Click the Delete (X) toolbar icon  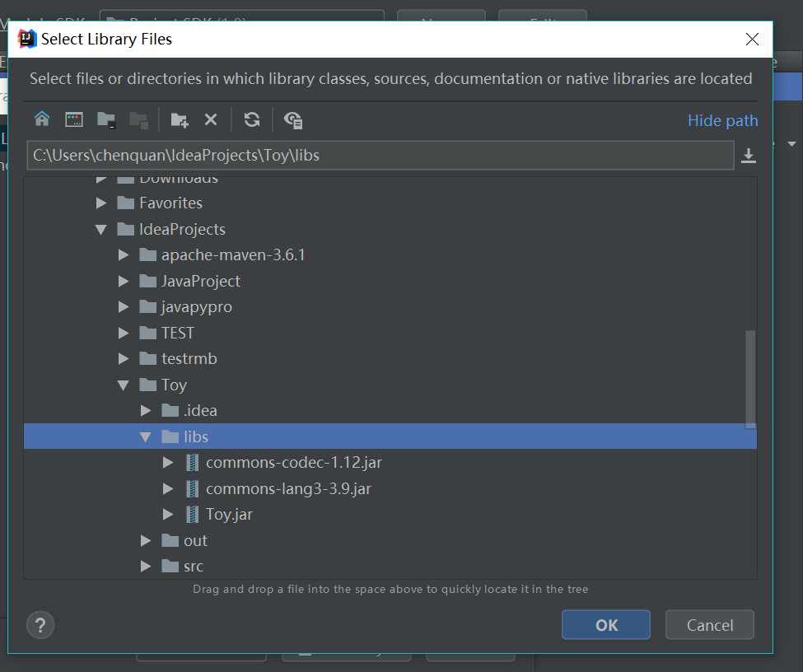211,119
